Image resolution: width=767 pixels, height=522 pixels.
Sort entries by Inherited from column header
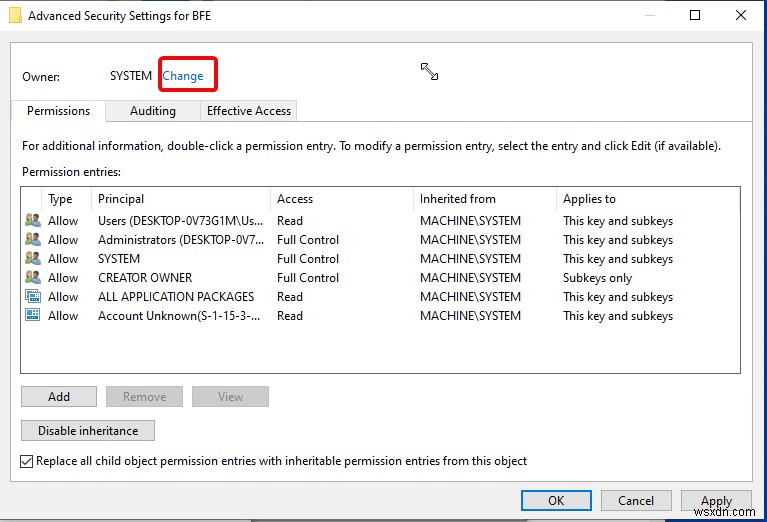tap(457, 199)
